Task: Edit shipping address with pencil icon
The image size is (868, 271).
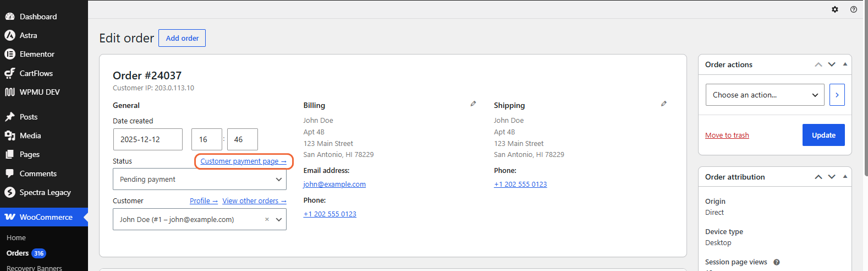Action: click(x=664, y=104)
